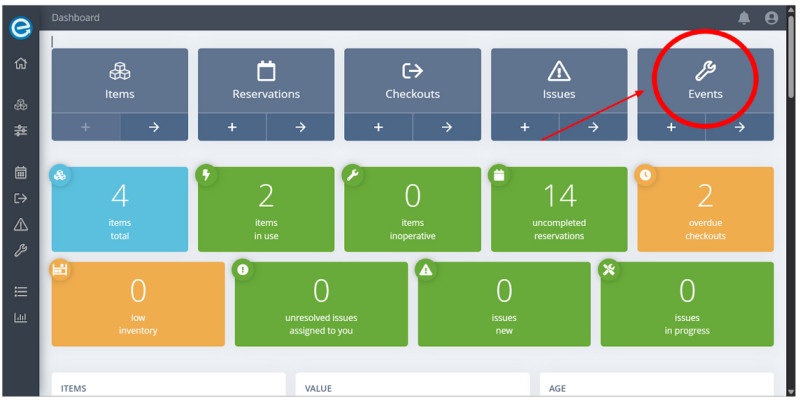Open the 0 issues new tile
This screenshot has width=800, height=400.
pos(504,304)
